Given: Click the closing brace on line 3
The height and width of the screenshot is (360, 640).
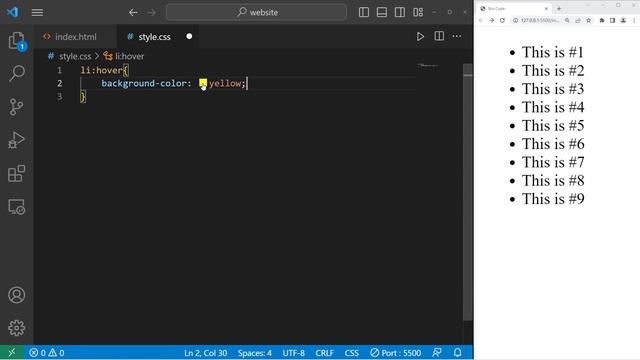Looking at the screenshot, I should click(83, 97).
